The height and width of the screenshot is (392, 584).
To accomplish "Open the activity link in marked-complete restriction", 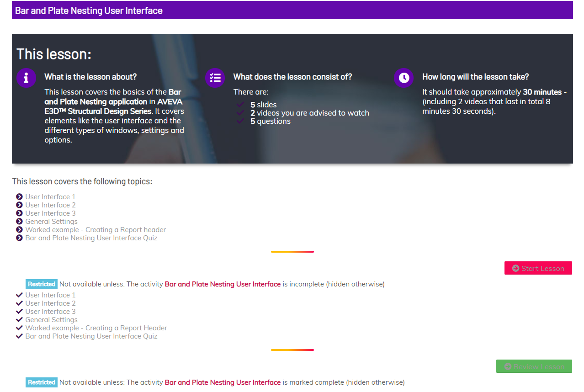I will tap(223, 382).
